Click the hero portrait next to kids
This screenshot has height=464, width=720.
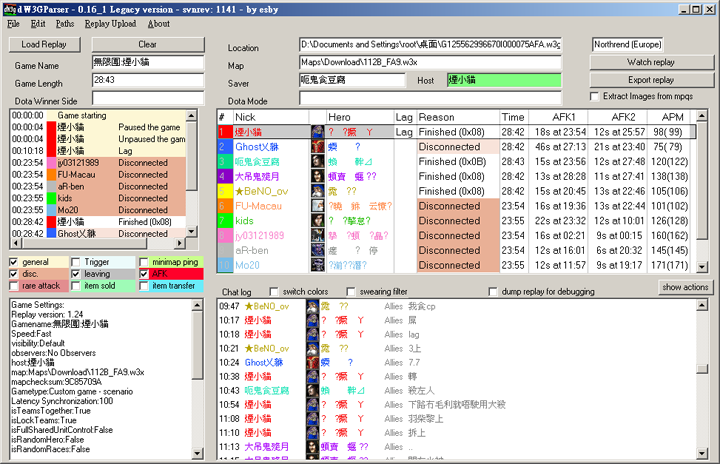point(317,221)
